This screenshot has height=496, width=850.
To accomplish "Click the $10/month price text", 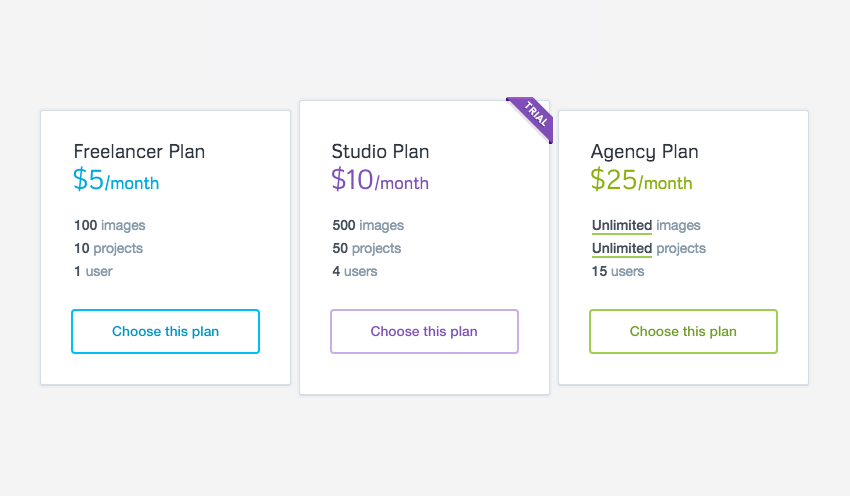I will click(380, 181).
